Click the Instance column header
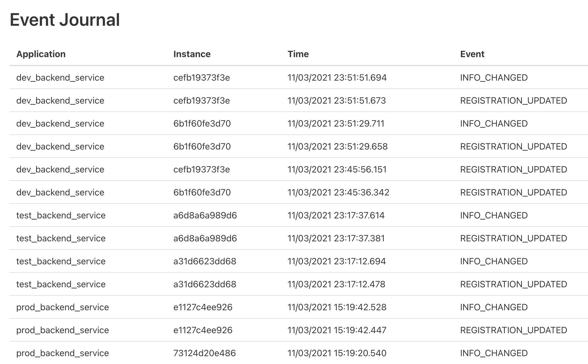This screenshot has height=364, width=588. click(x=192, y=54)
